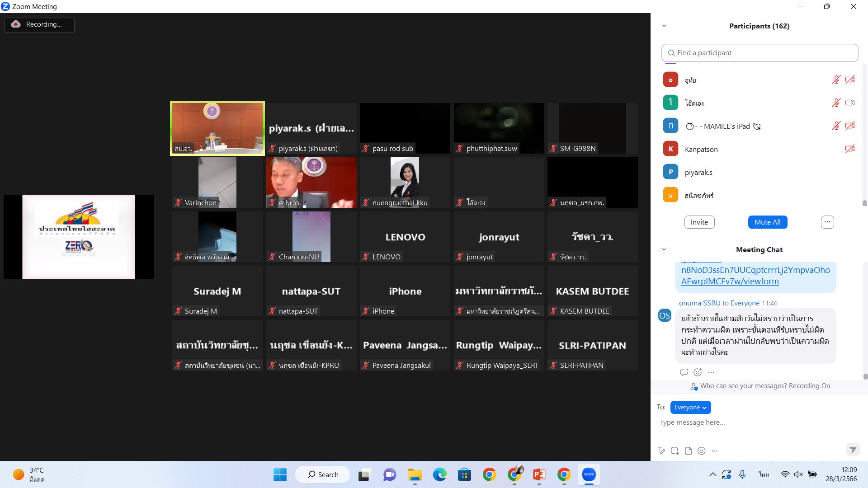Click chat attach file icon

(x=688, y=451)
